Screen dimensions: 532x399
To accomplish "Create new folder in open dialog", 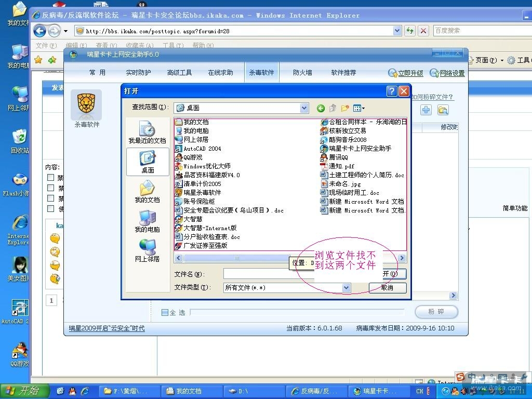I will click(345, 108).
